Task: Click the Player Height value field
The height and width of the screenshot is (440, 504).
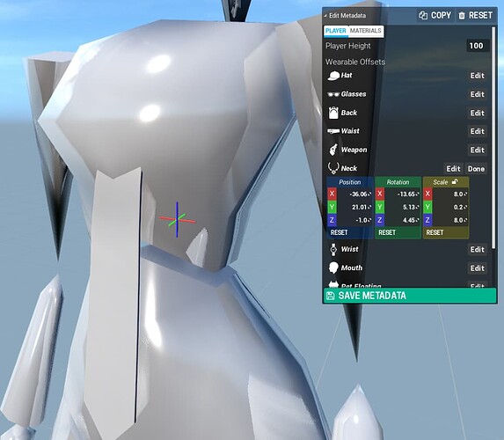Action: click(477, 46)
